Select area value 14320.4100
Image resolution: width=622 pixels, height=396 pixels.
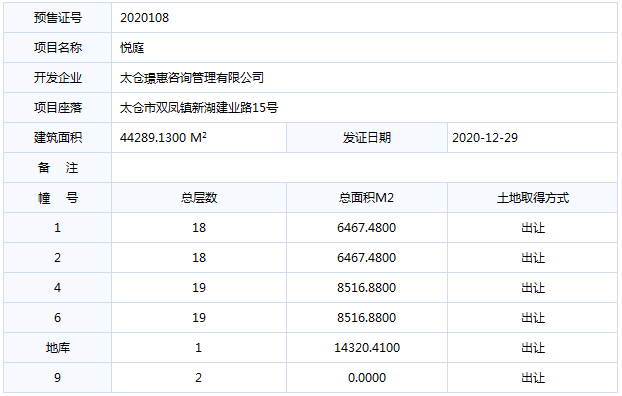coord(367,348)
